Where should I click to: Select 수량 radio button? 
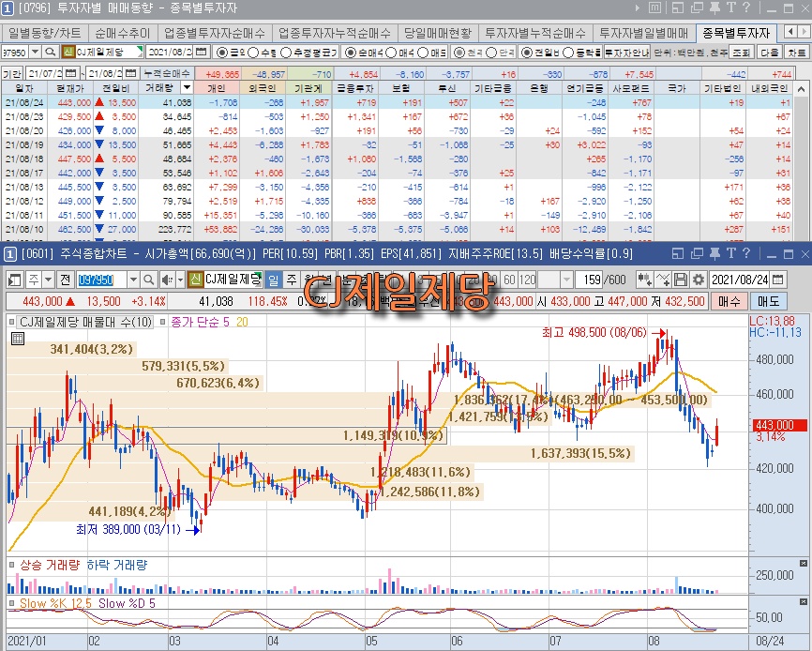(x=253, y=53)
